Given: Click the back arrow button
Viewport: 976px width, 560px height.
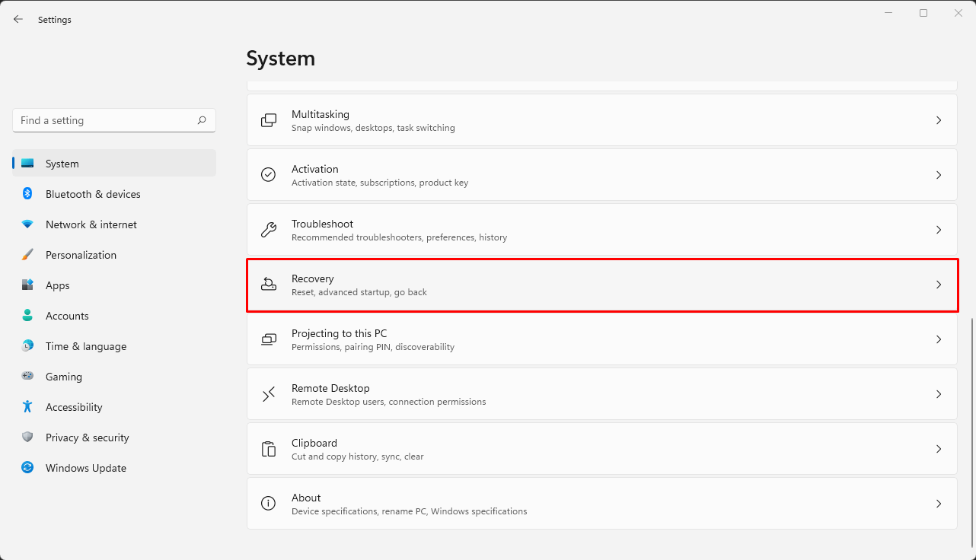Looking at the screenshot, I should coord(18,19).
